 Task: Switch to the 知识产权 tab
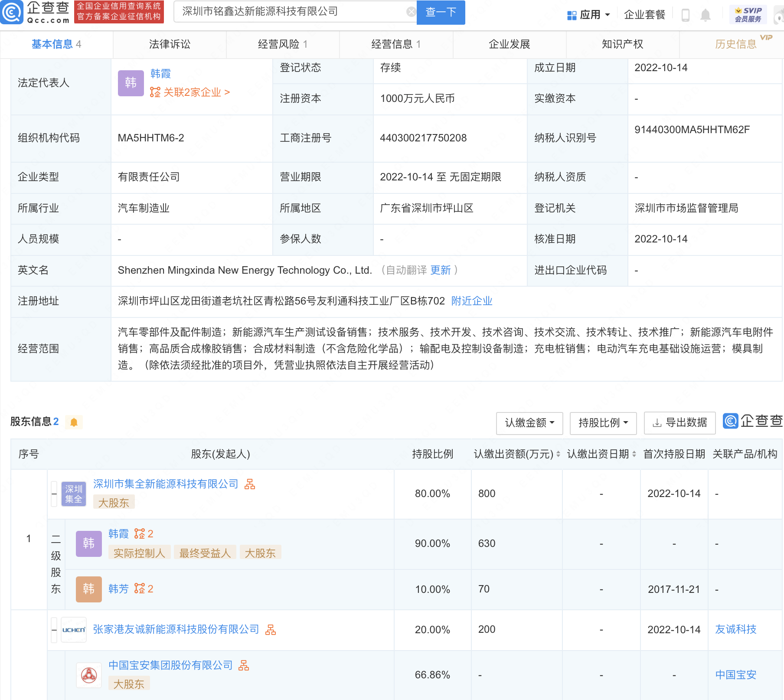coord(622,44)
